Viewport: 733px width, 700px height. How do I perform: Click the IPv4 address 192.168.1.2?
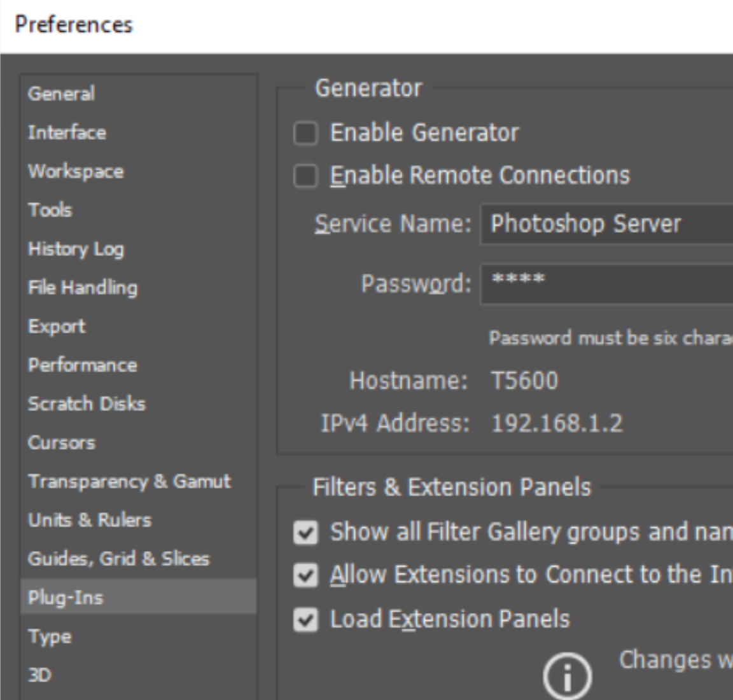[557, 423]
